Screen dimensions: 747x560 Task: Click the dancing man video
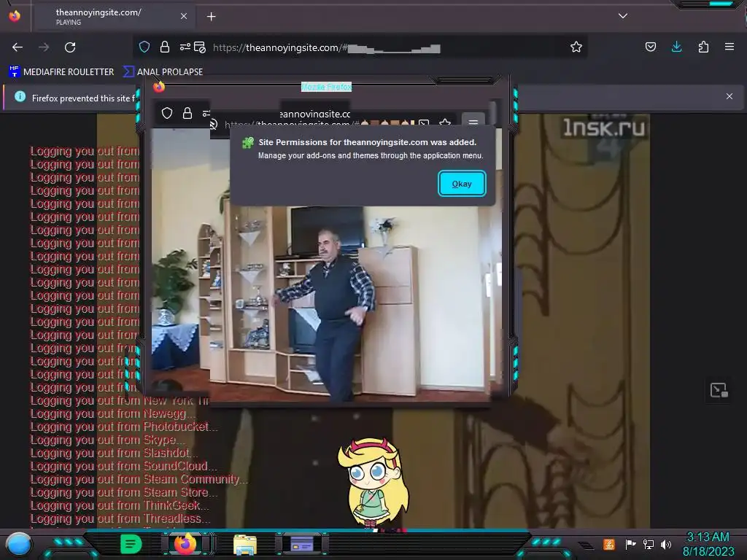click(326, 305)
